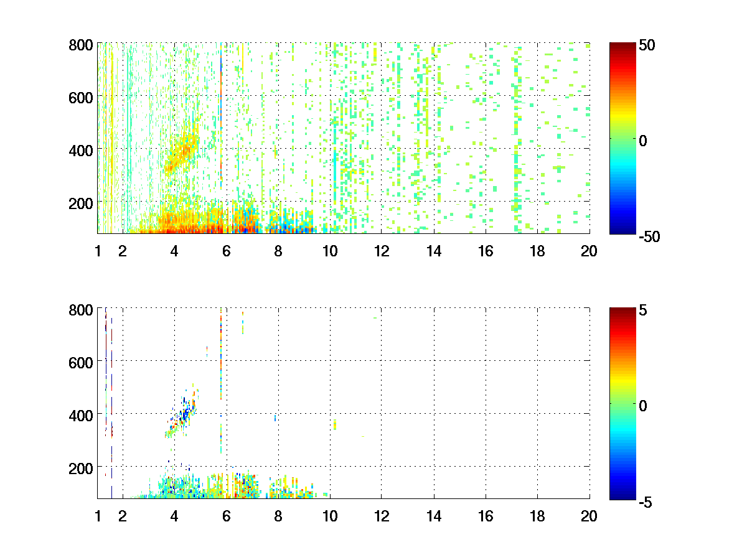
Task: Click the '20' x-axis tick under the lower plot
Action: click(x=590, y=516)
